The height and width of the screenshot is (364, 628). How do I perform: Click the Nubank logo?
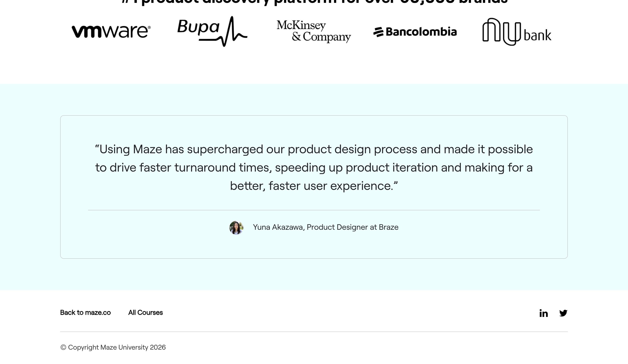pos(517,32)
